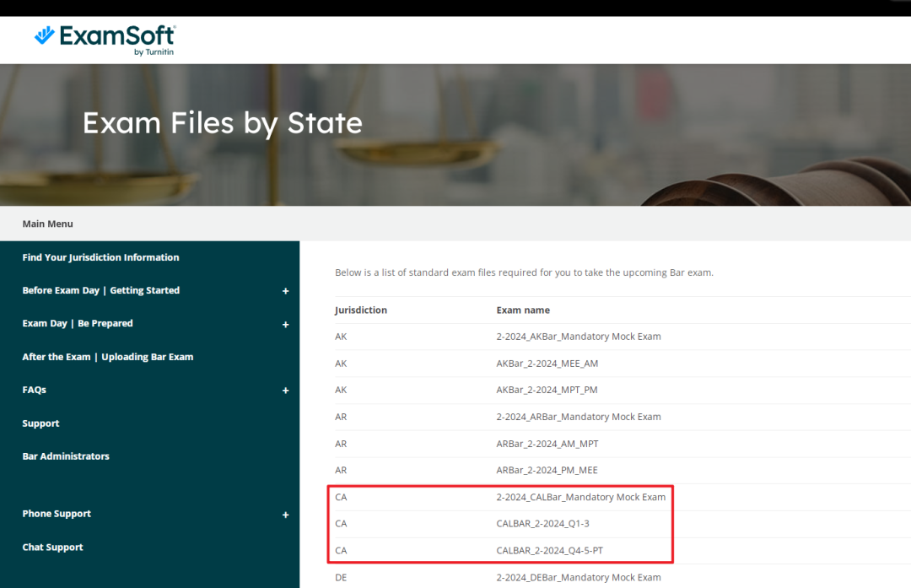Click the Main Menu bar label
The height and width of the screenshot is (588, 911).
[47, 224]
